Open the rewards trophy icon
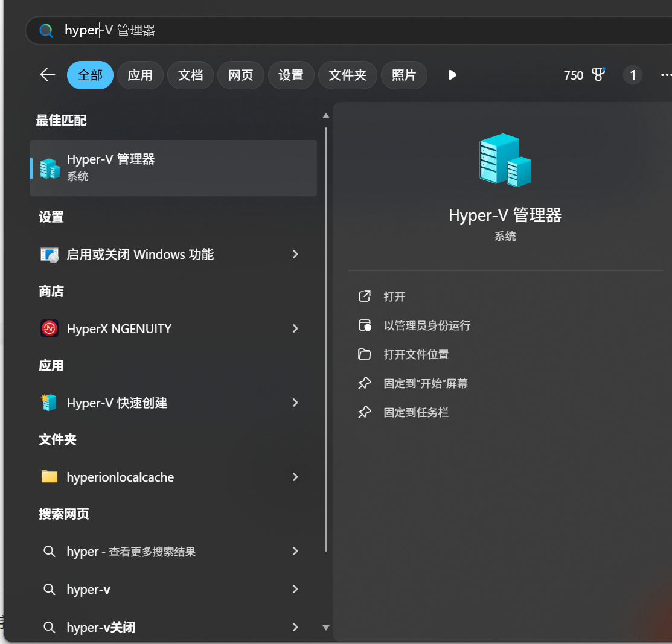Image resolution: width=672 pixels, height=644 pixels. click(x=598, y=75)
